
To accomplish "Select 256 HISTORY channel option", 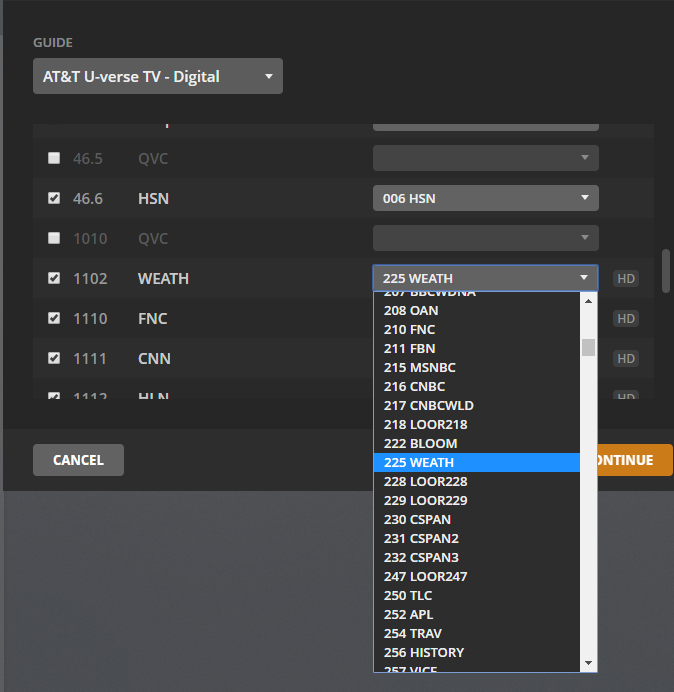I will pos(477,652).
